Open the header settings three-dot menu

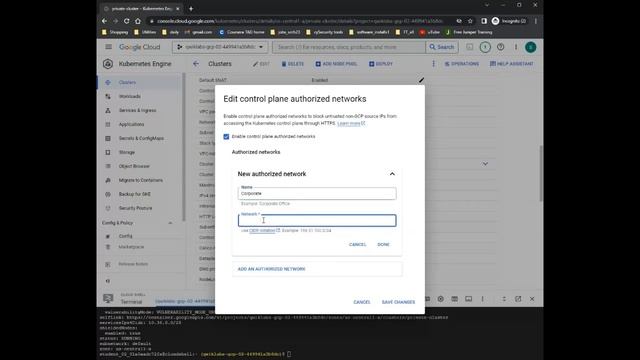click(516, 47)
